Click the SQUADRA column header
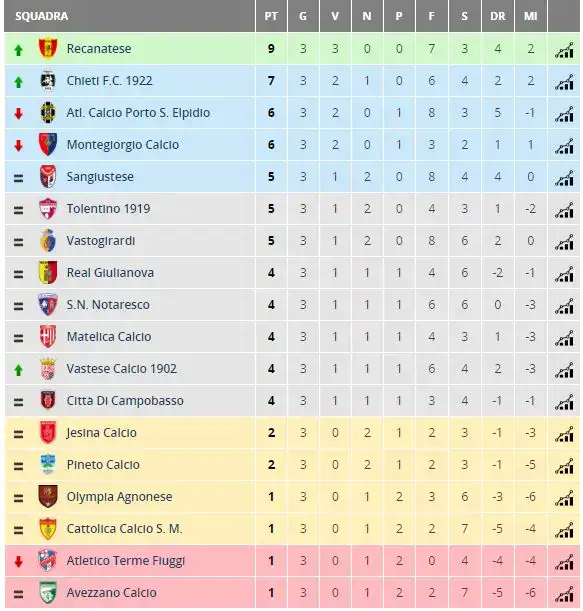The height and width of the screenshot is (611, 583). click(42, 16)
